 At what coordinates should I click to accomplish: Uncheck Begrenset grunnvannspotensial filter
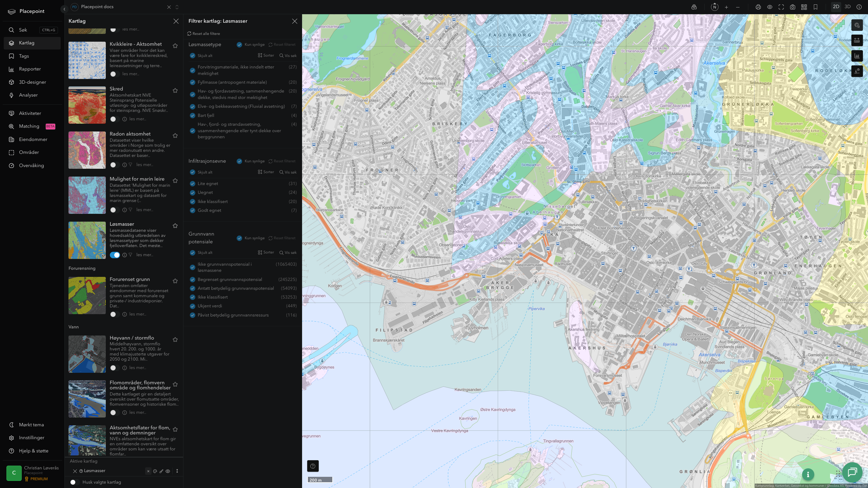193,280
